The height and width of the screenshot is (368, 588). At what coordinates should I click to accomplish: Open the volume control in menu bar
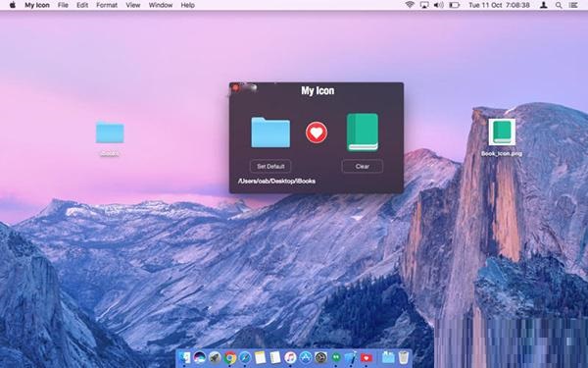click(x=438, y=5)
